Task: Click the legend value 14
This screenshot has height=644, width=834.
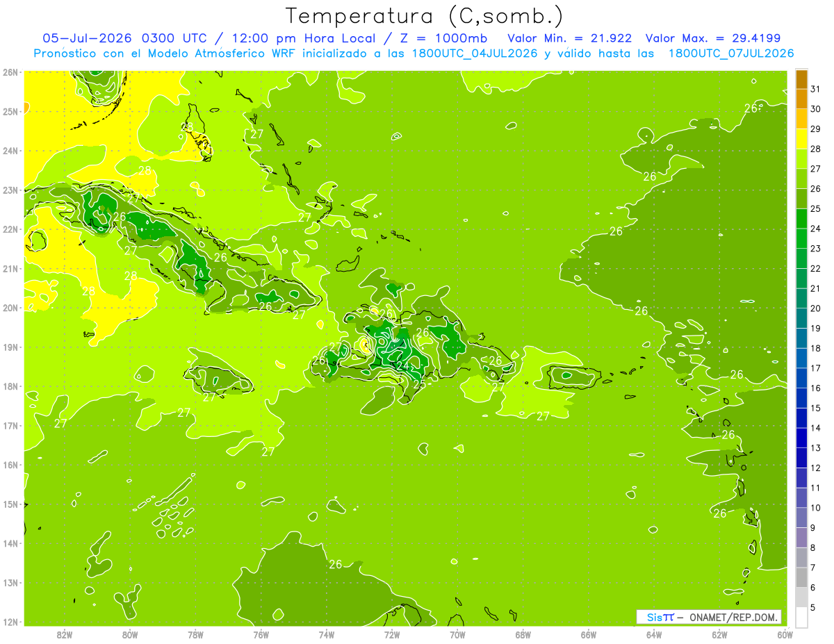Action: [x=816, y=428]
